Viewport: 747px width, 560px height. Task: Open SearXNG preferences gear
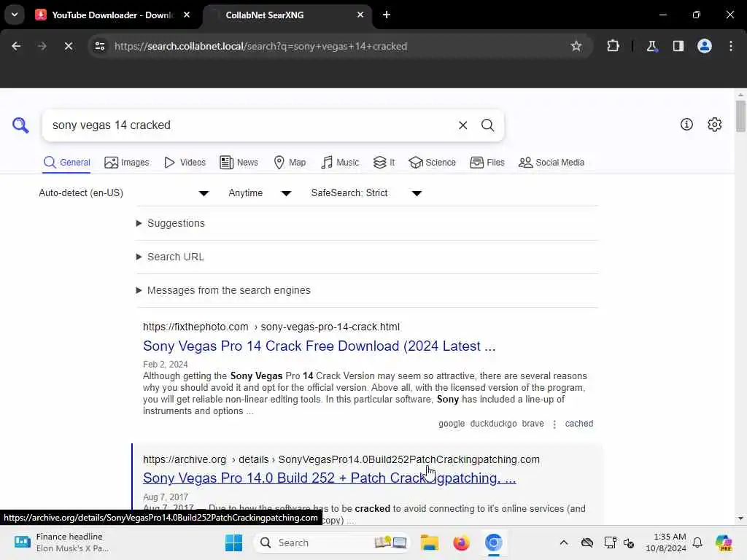click(x=715, y=124)
